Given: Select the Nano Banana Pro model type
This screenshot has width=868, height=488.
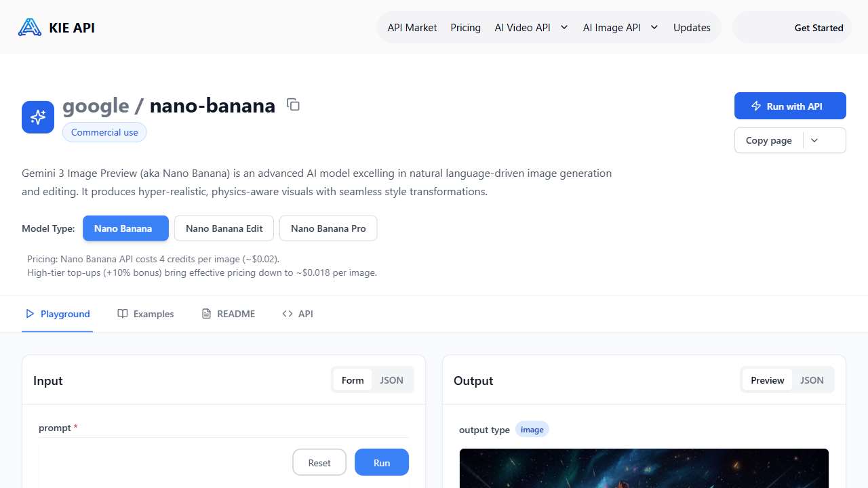Looking at the screenshot, I should [x=328, y=228].
